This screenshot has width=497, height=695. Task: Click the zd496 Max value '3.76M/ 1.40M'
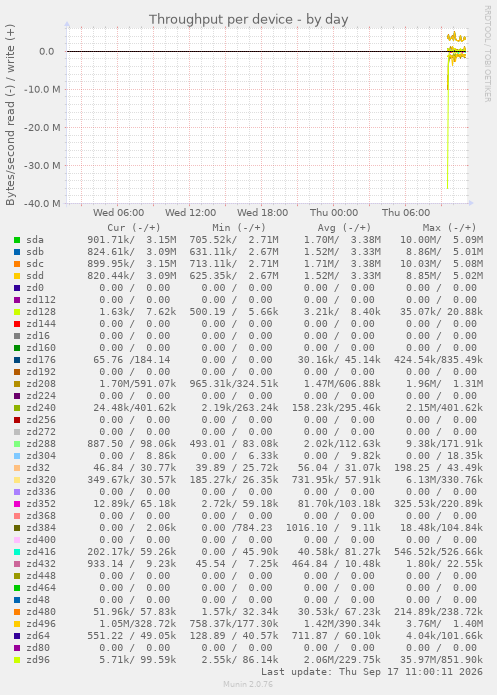click(445, 624)
